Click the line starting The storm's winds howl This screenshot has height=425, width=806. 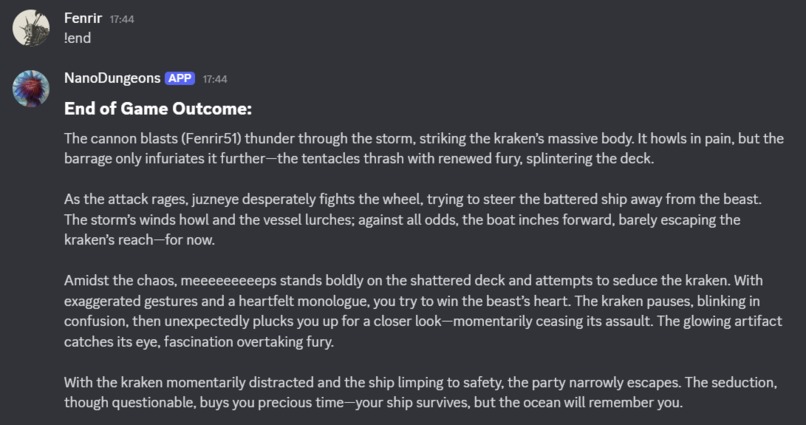click(402, 220)
